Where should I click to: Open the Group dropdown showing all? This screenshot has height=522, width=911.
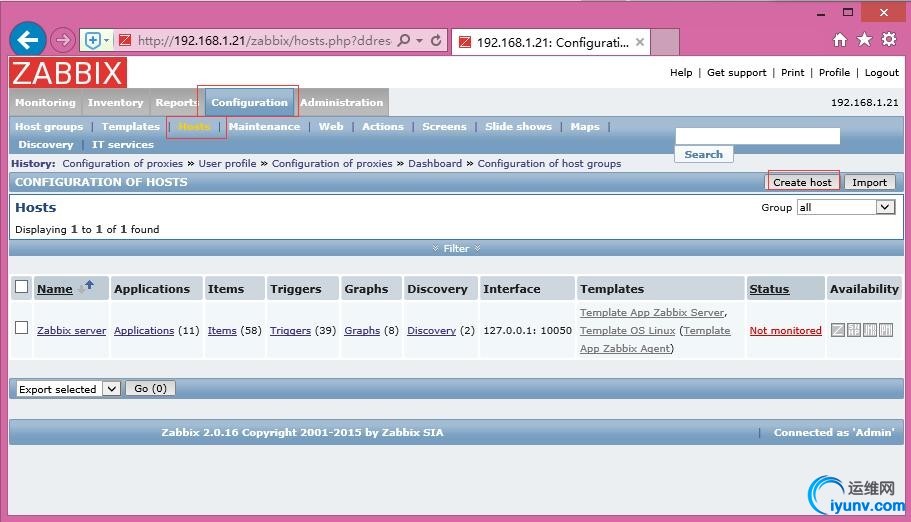(x=846, y=207)
